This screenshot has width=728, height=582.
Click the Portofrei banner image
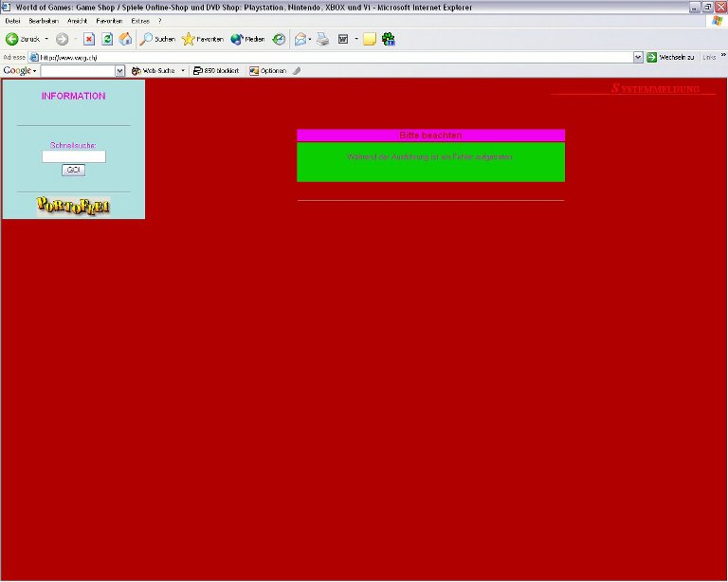click(x=73, y=206)
